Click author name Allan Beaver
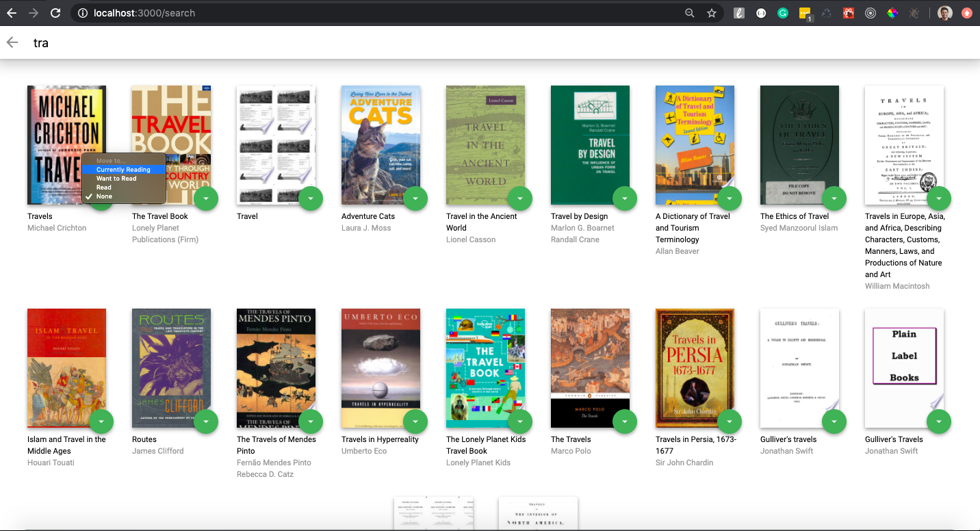Image resolution: width=980 pixels, height=531 pixels. point(678,251)
